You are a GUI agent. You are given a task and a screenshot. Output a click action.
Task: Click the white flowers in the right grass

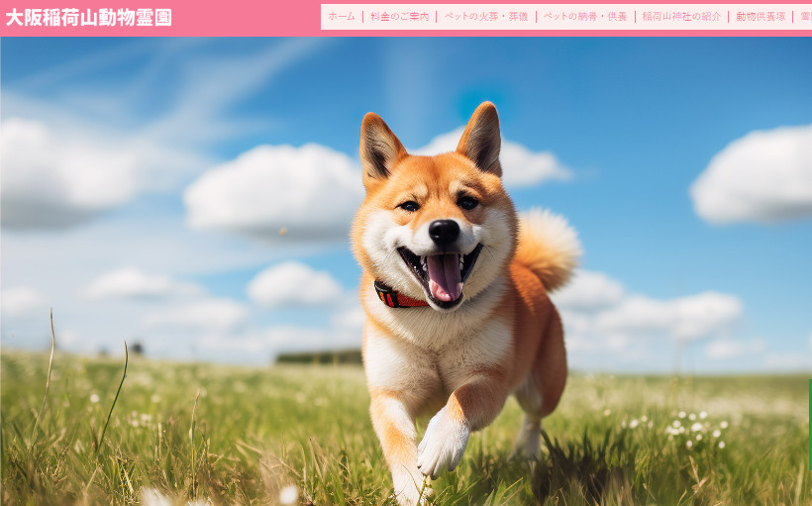click(693, 426)
